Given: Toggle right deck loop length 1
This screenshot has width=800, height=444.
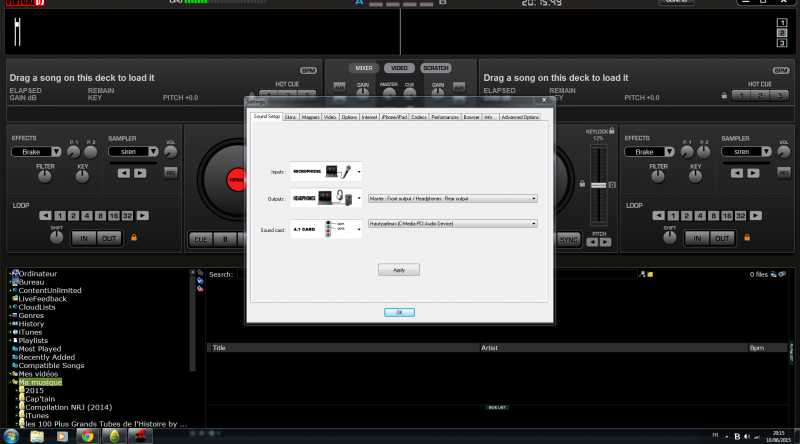Looking at the screenshot, I should point(673,215).
